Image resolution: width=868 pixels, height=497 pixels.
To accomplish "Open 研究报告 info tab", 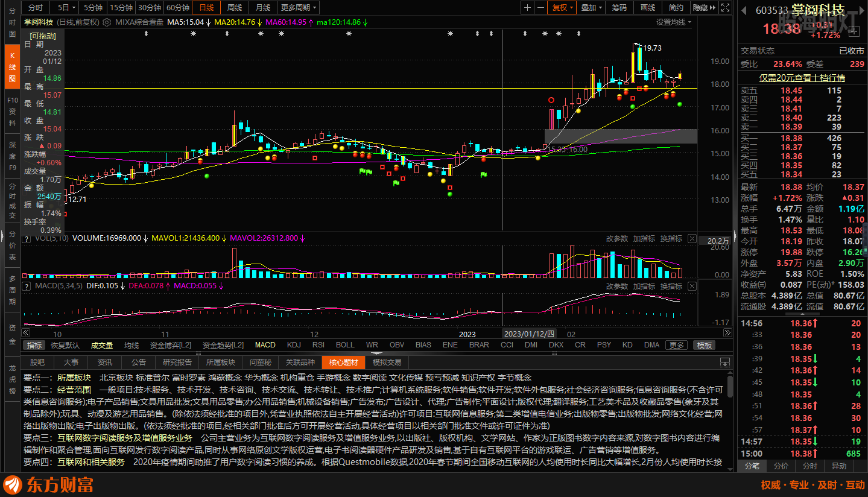I will (x=177, y=362).
